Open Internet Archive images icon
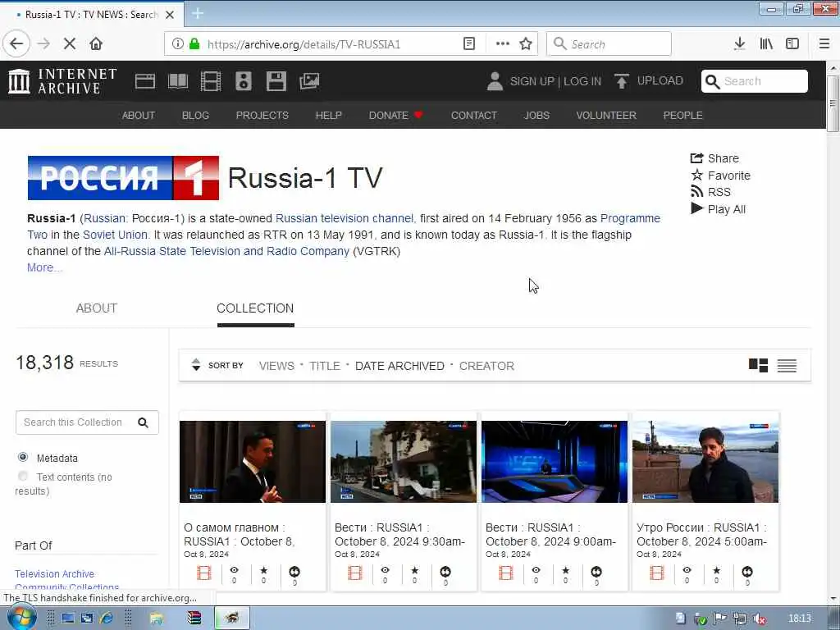 (309, 81)
